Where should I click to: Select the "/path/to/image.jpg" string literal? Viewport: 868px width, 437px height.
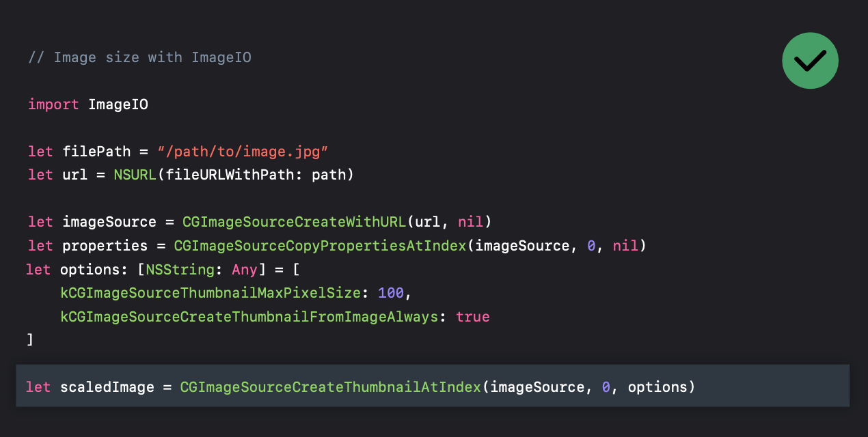[244, 151]
